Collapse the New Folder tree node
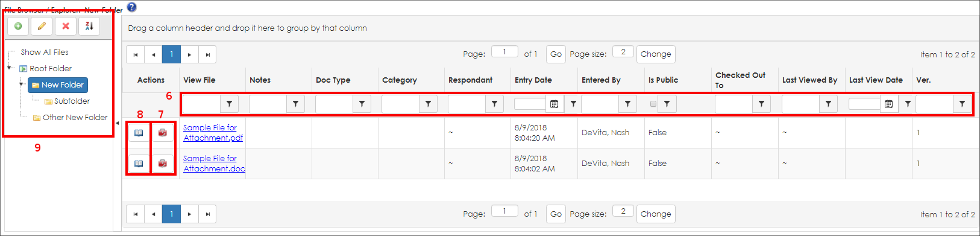 click(x=20, y=85)
